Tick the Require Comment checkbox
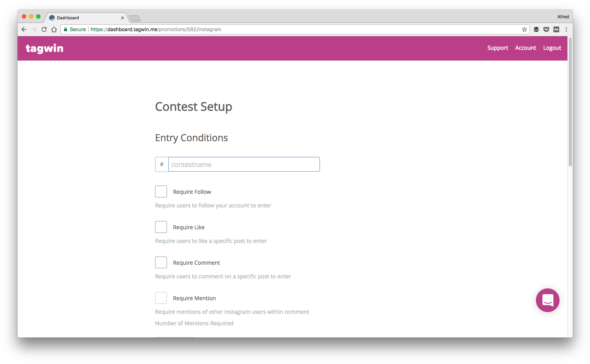590x364 pixels. click(x=161, y=263)
